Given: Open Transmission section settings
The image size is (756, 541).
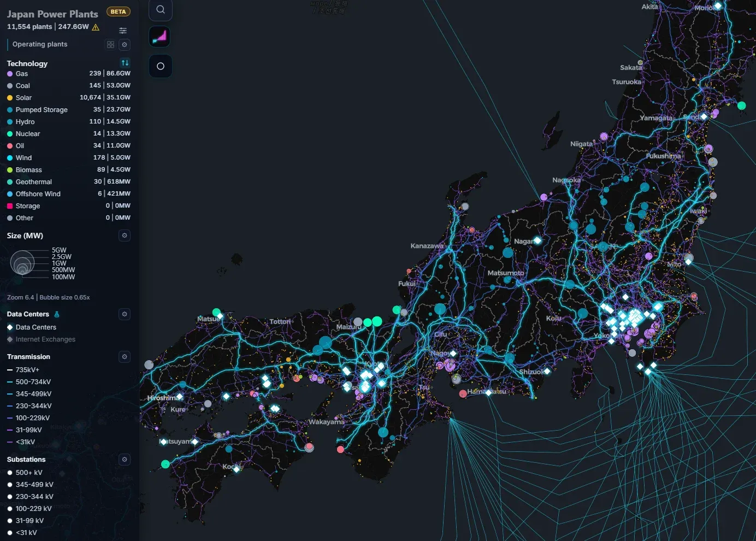Looking at the screenshot, I should pyautogui.click(x=125, y=357).
